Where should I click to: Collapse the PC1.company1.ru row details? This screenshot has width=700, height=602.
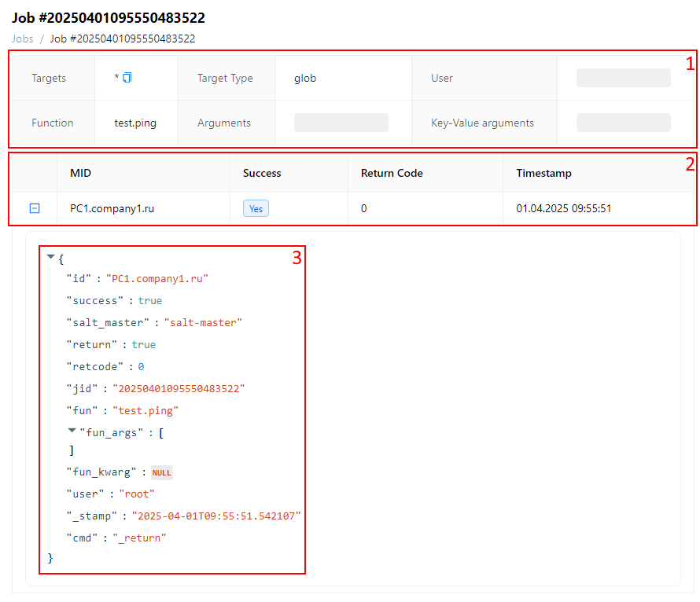click(x=35, y=208)
